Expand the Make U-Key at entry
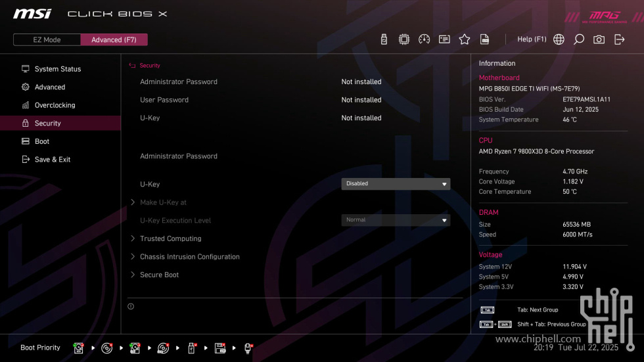The image size is (644, 362). [163, 202]
